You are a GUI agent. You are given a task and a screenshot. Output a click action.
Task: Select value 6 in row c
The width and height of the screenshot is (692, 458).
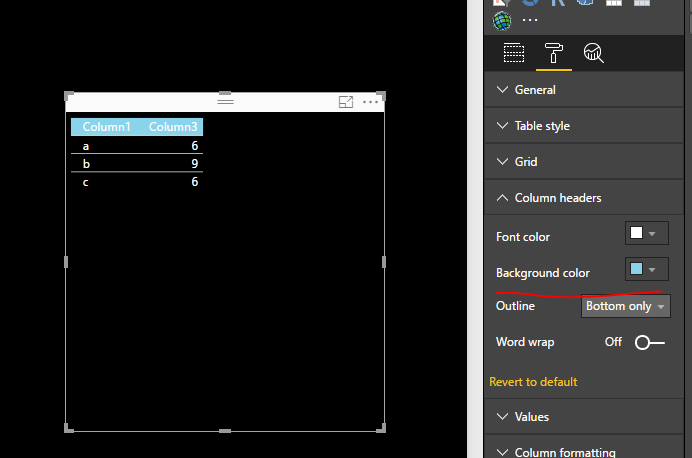[195, 182]
